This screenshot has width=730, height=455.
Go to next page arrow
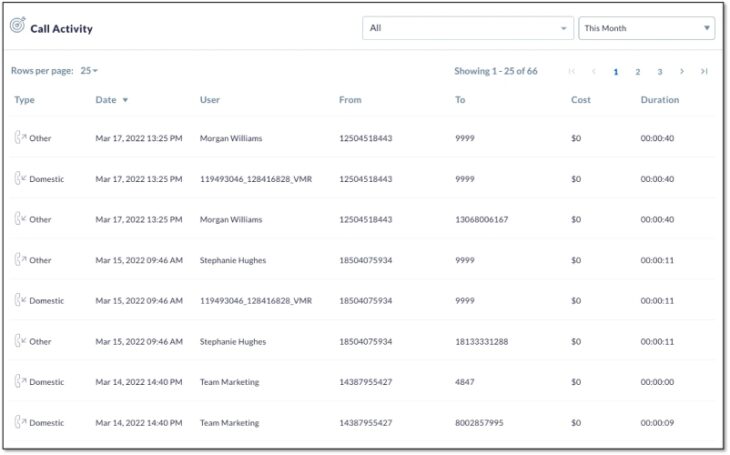682,71
